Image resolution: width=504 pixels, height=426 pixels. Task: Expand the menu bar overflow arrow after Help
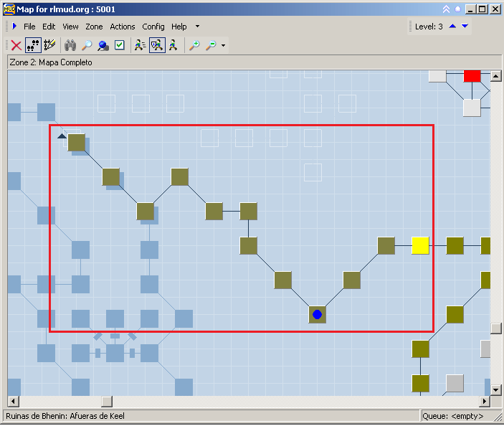197,27
